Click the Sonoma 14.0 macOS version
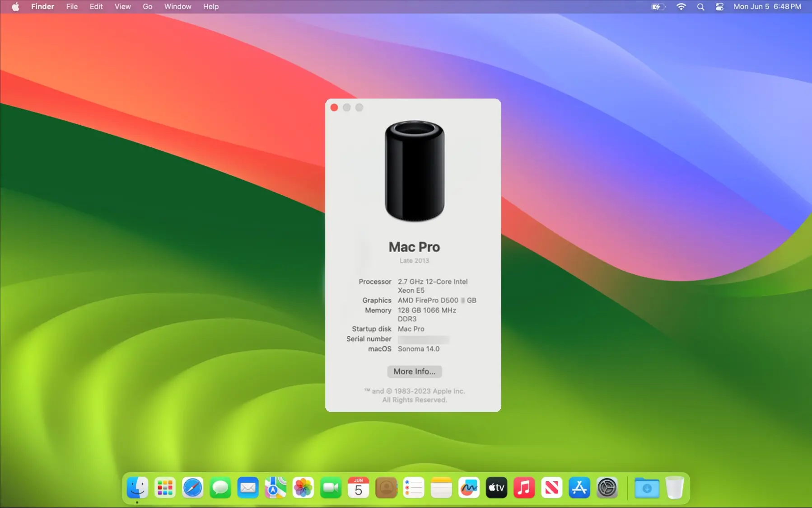 (419, 349)
